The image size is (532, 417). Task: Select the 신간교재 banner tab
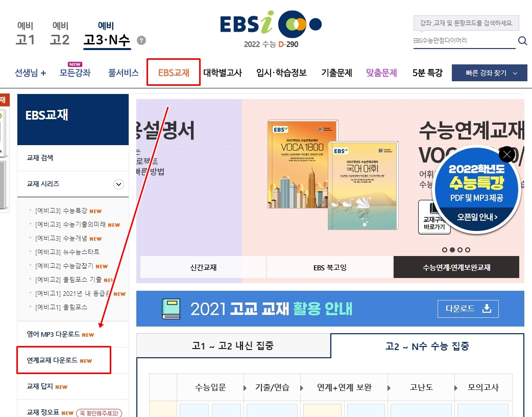coord(203,267)
